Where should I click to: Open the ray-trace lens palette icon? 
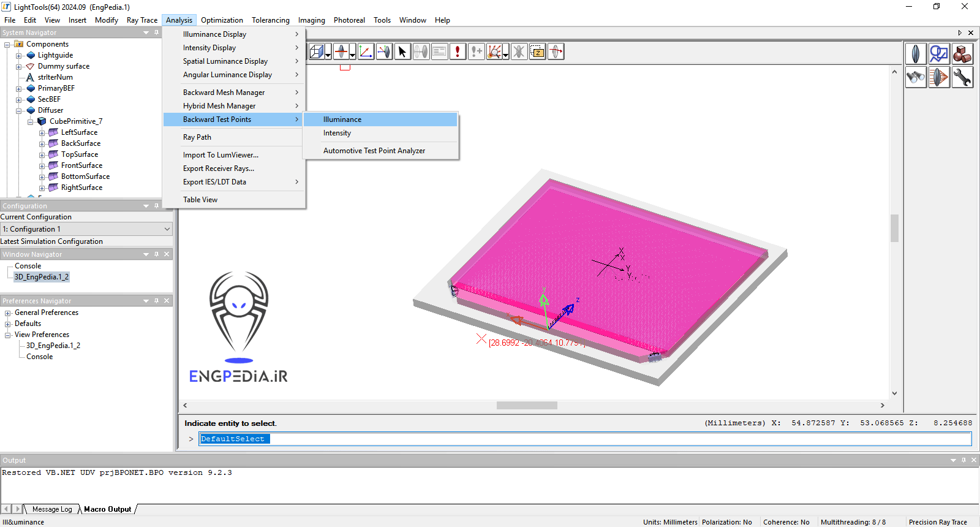[x=939, y=77]
